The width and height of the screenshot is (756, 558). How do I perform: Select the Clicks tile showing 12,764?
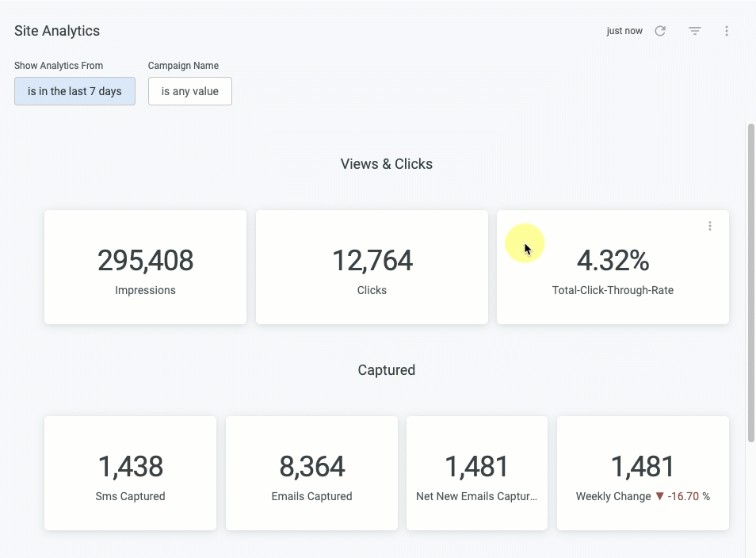pos(372,267)
